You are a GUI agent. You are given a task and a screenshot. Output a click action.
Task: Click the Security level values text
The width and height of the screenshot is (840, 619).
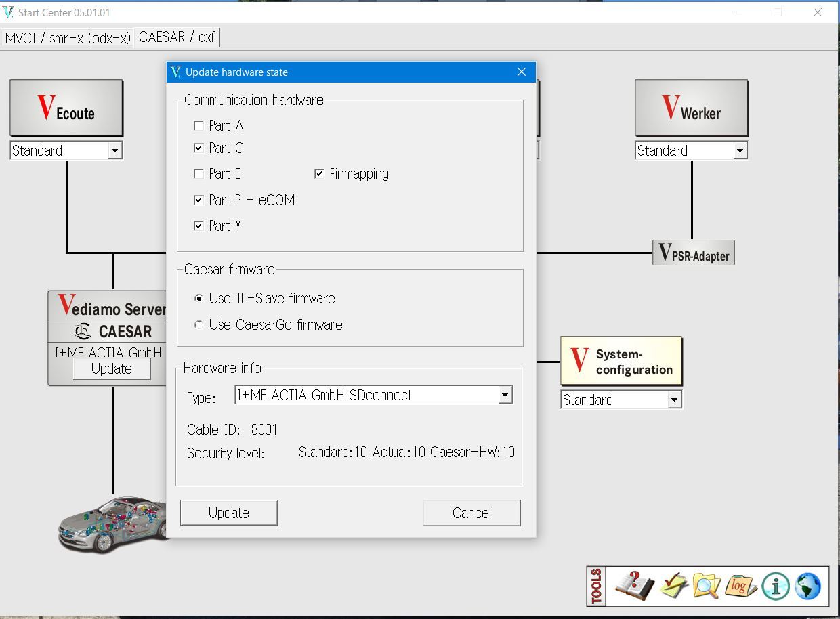point(406,452)
